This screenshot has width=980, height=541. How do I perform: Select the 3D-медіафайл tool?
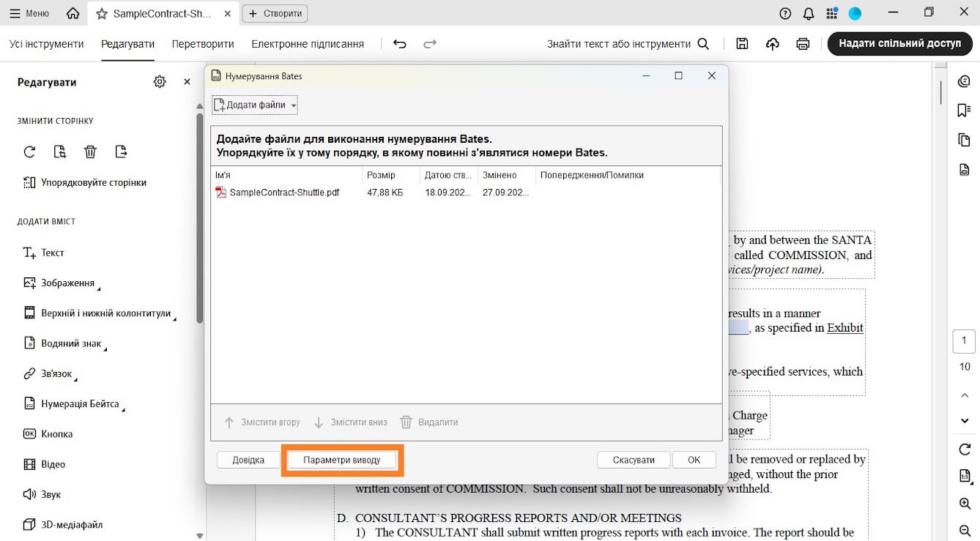tap(63, 525)
